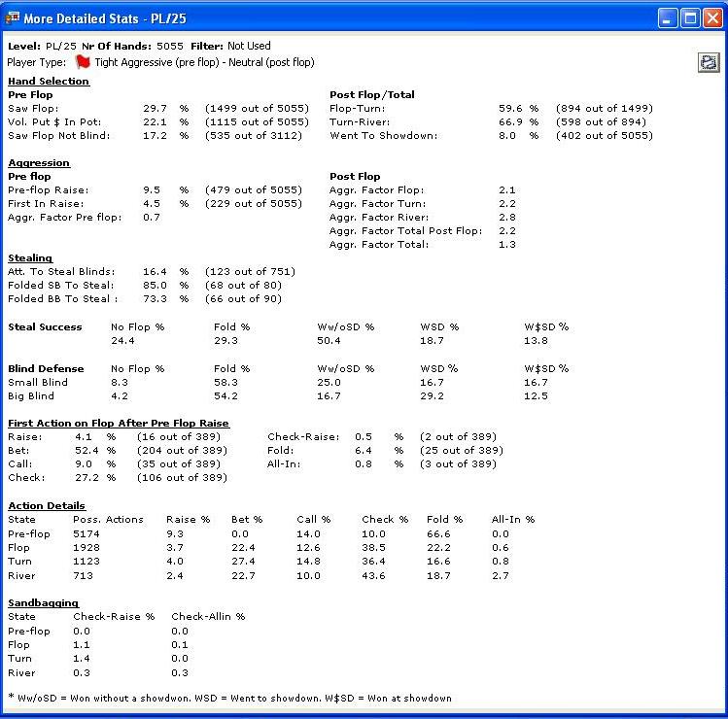Screen dimensions: 728x719
Task: Click Turn Check-Raise value 1.4
Action: 82,659
